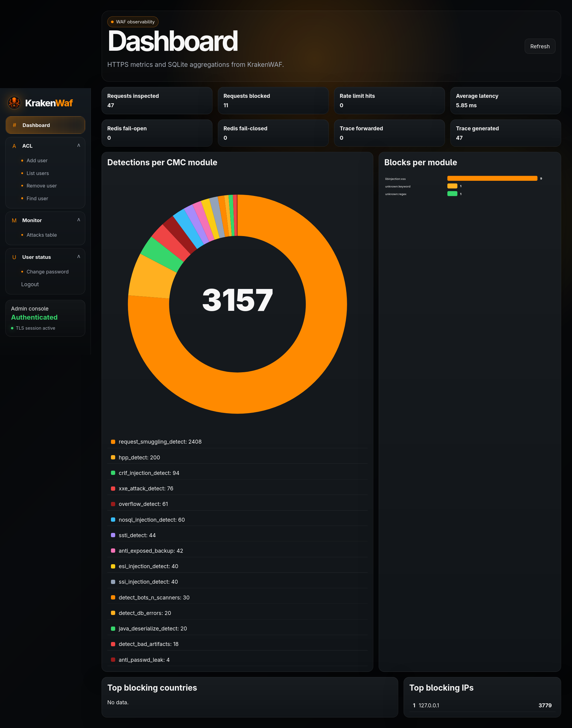Click the ssi_injection_detect gray swatch
This screenshot has height=728, width=572.
113,582
